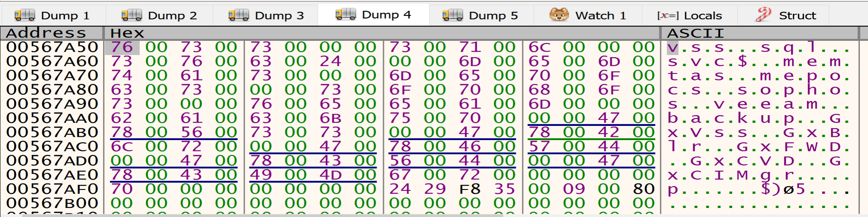The height and width of the screenshot is (217, 868).
Task: Select address 00567AB0 in the address column
Action: coord(52,132)
